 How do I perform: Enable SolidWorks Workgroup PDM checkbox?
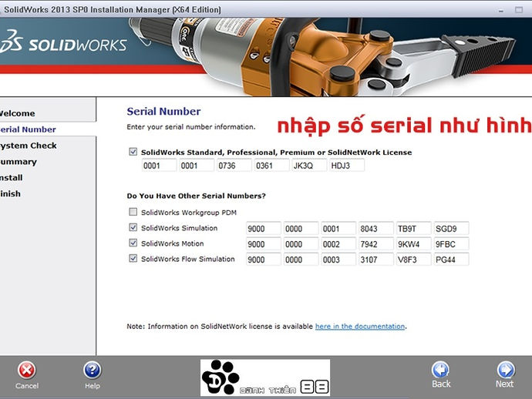tap(133, 212)
